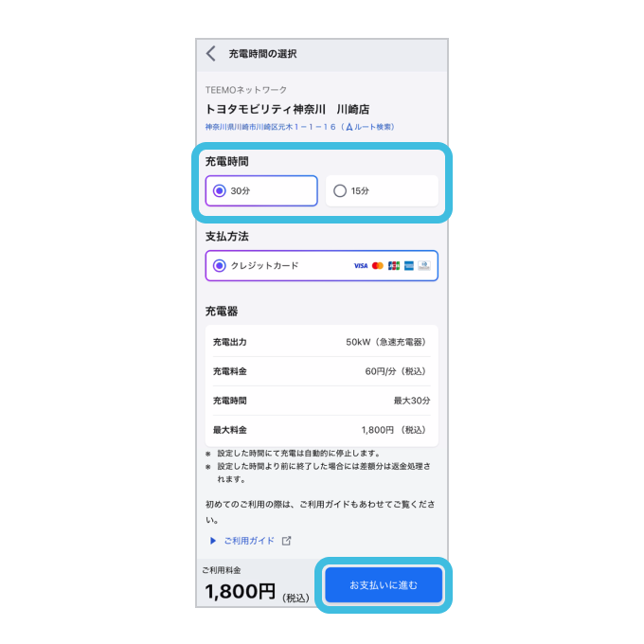
Task: Open the address route search link
Action: 300,127
